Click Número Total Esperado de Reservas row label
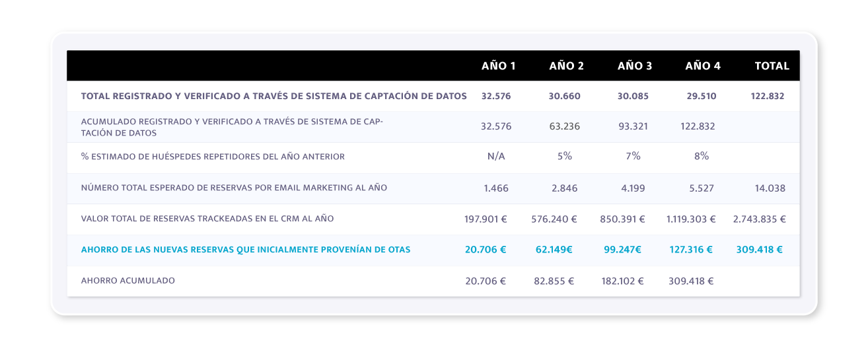Image resolution: width=868 pixels, height=347 pixels. point(234,188)
